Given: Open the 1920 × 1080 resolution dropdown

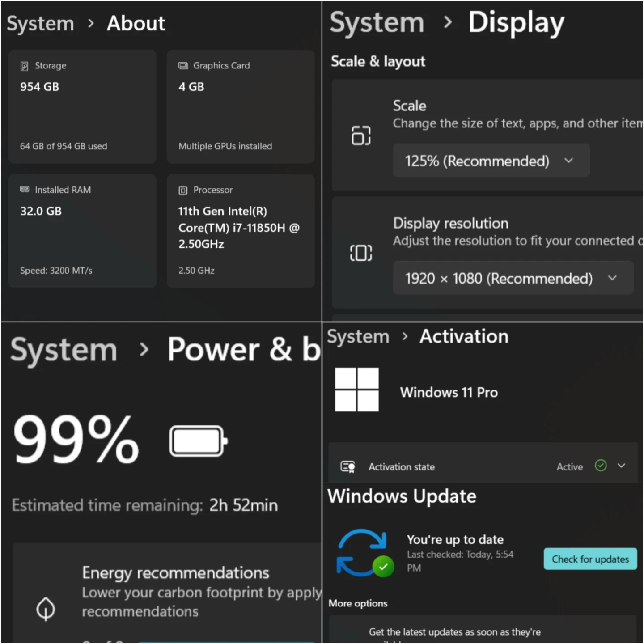Looking at the screenshot, I should click(x=513, y=278).
